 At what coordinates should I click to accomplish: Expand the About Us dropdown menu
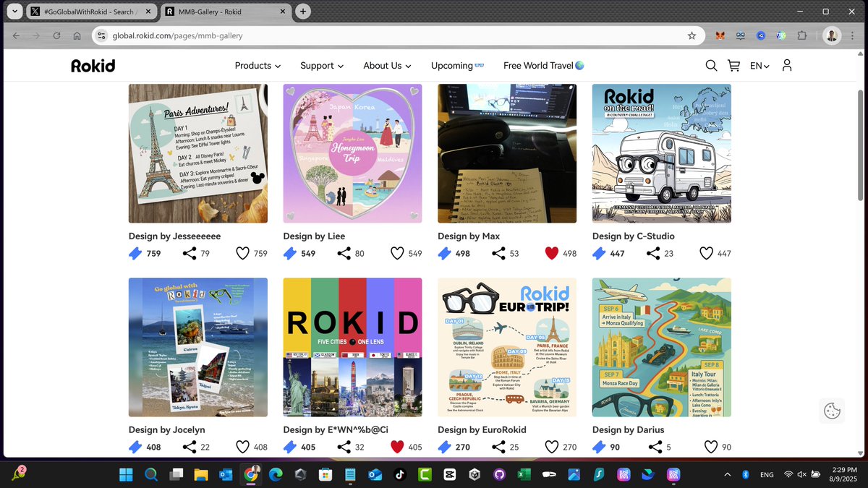pos(387,66)
